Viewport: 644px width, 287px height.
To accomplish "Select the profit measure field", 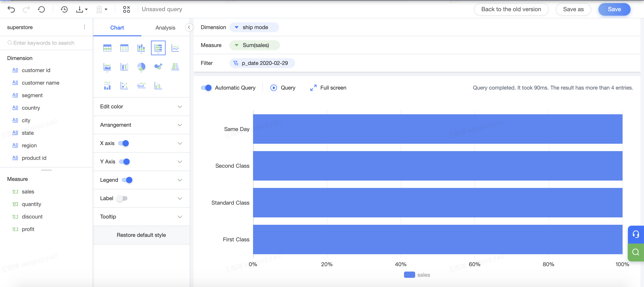I will click(x=28, y=229).
